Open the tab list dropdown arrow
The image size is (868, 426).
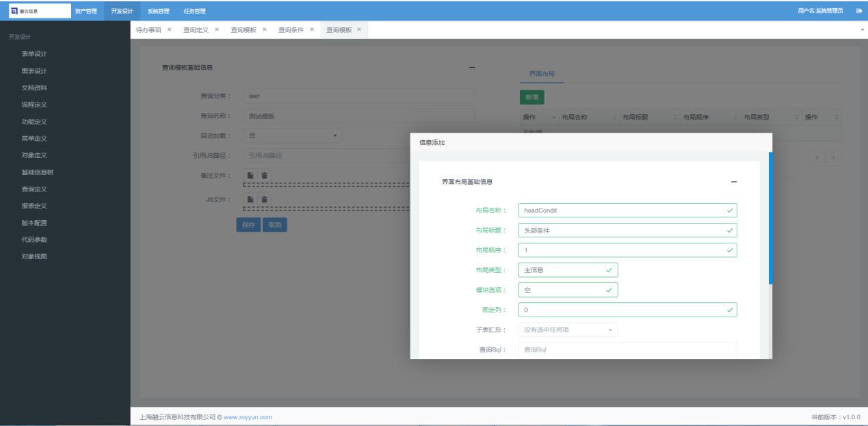point(862,30)
